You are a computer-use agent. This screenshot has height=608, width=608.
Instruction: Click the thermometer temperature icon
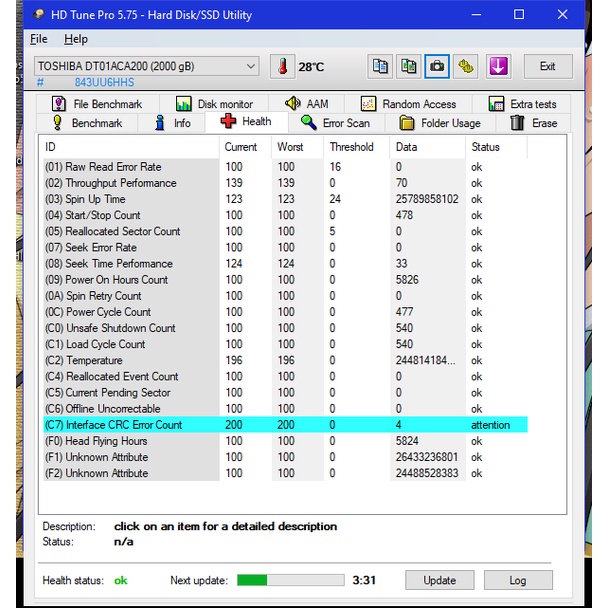[x=282, y=66]
